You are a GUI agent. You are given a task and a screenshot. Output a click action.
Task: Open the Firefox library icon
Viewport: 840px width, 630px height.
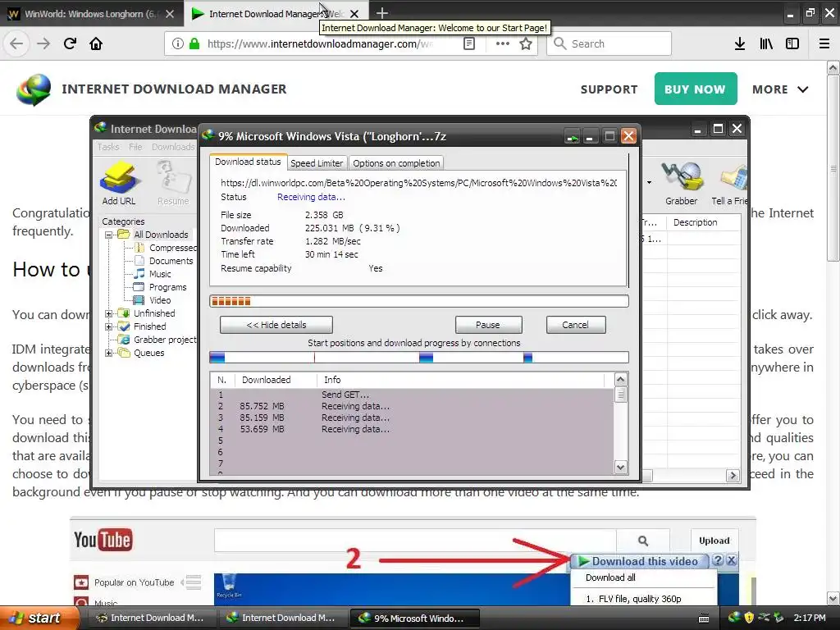[766, 43]
